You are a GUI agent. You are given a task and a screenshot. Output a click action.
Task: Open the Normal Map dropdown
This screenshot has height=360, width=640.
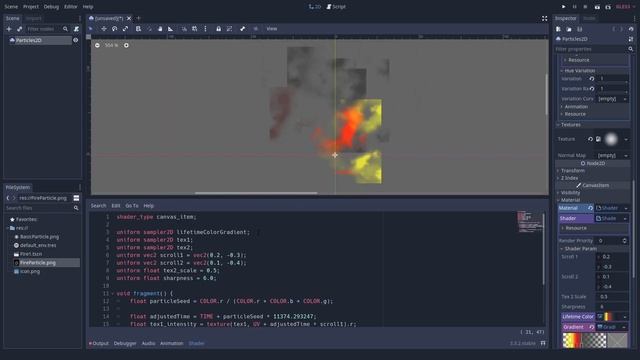point(612,156)
